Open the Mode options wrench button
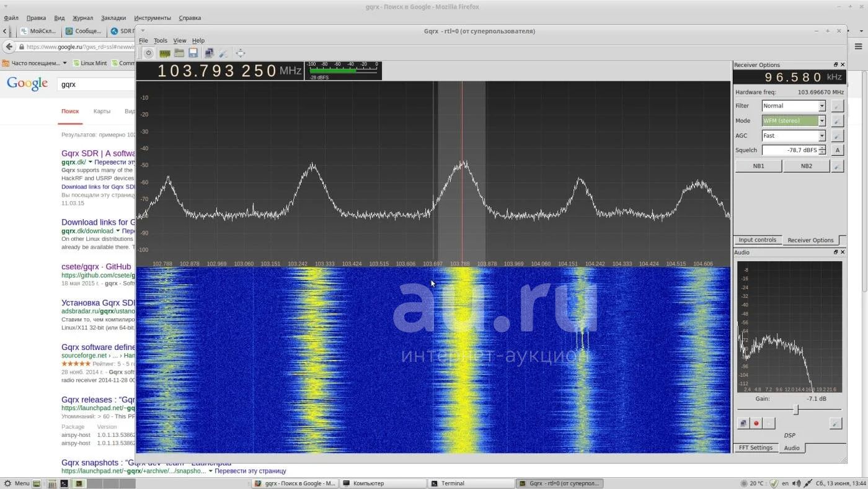This screenshot has width=868, height=489. click(x=837, y=121)
